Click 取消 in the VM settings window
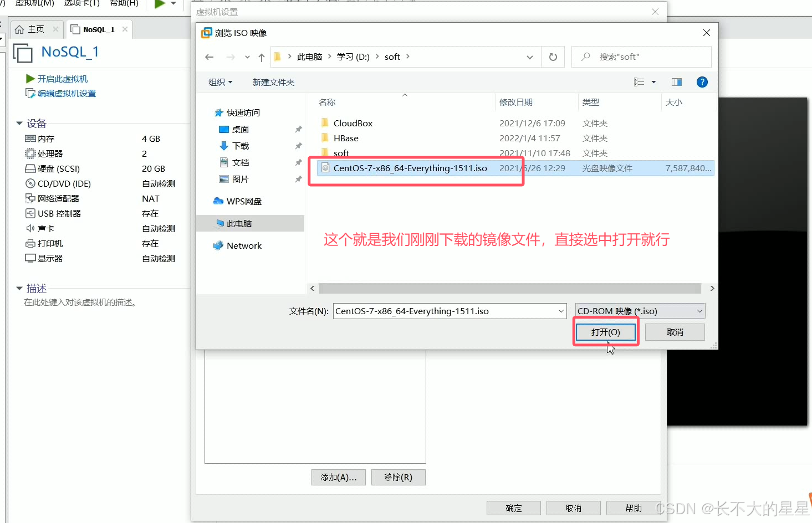This screenshot has height=523, width=812. pyautogui.click(x=574, y=508)
